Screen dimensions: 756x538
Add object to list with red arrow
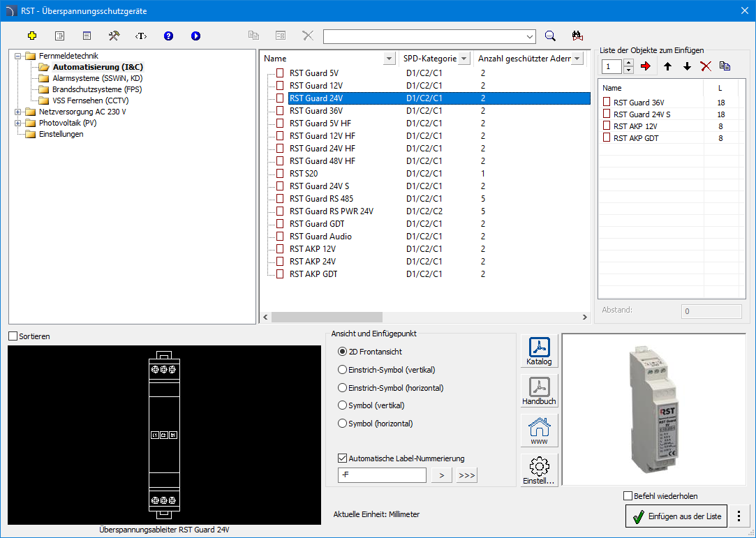coord(646,66)
